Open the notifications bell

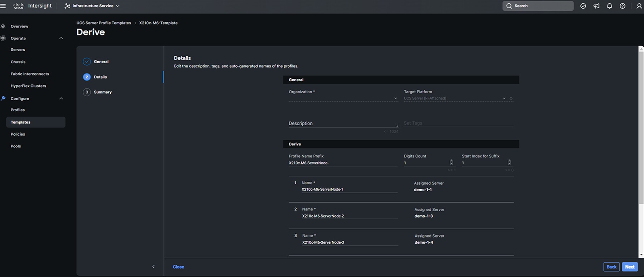610,6
